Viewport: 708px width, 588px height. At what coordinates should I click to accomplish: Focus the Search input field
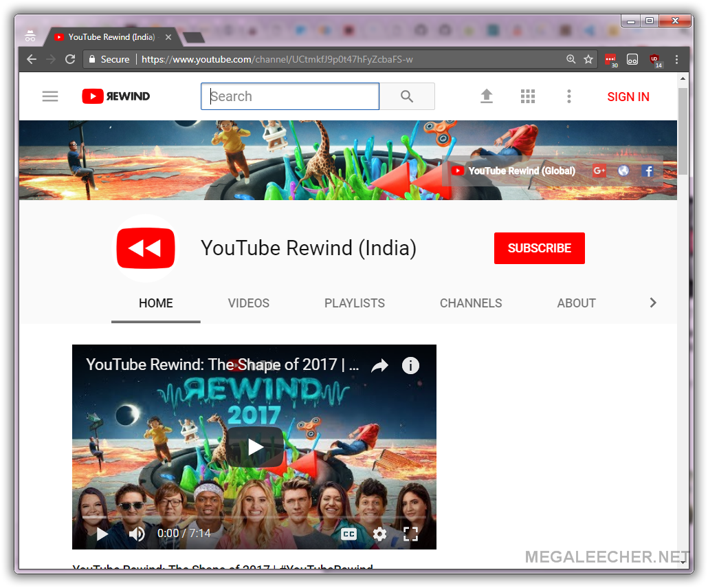click(290, 96)
